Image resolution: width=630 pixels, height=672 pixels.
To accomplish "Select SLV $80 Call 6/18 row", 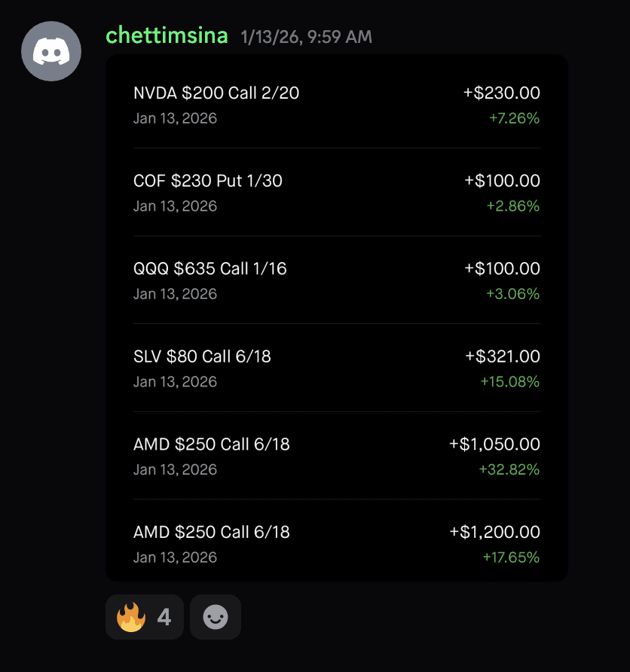I will (202, 356).
